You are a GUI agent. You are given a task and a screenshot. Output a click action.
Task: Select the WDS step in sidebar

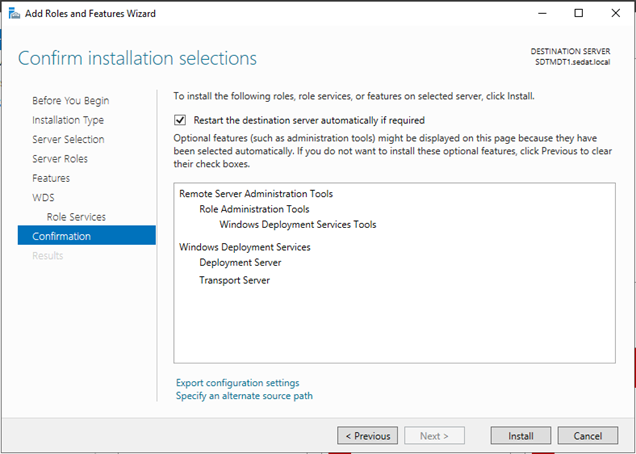pyautogui.click(x=43, y=198)
